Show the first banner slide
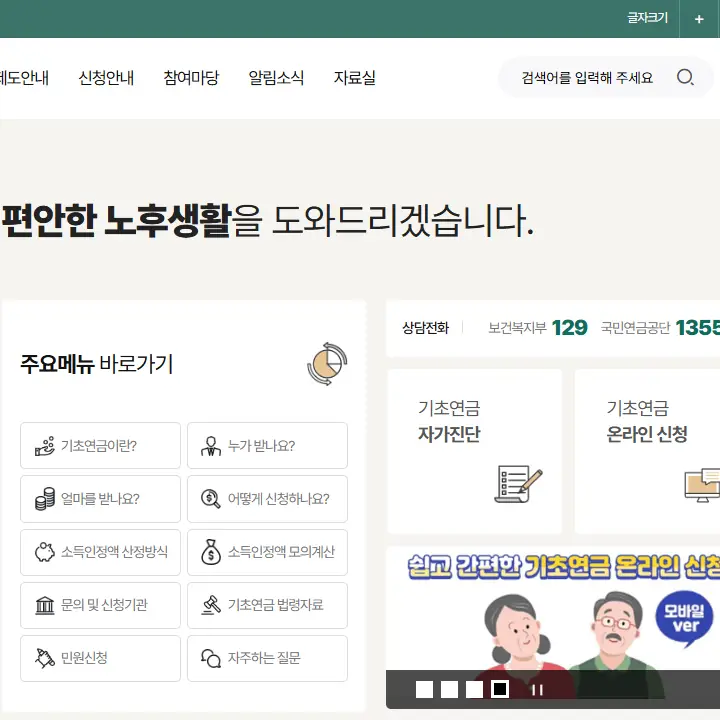Viewport: 720px width, 720px height. click(x=424, y=689)
